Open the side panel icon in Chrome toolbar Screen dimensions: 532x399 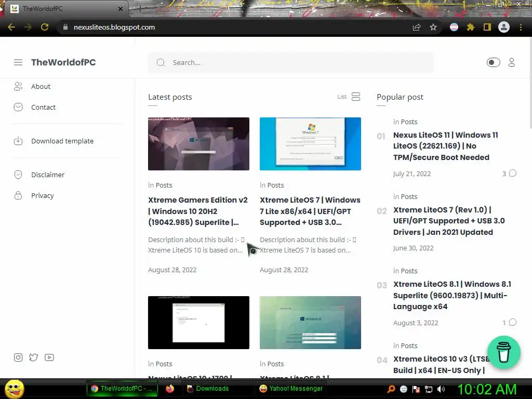(x=487, y=27)
